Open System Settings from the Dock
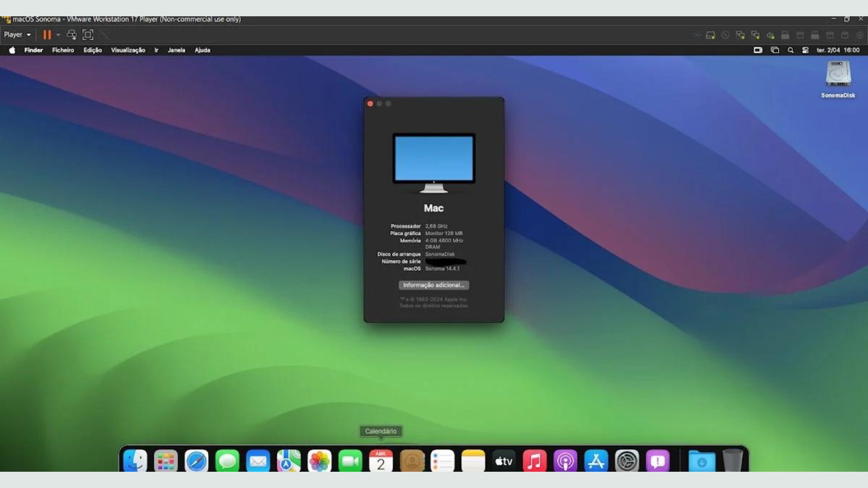The image size is (868, 488). coord(627,461)
